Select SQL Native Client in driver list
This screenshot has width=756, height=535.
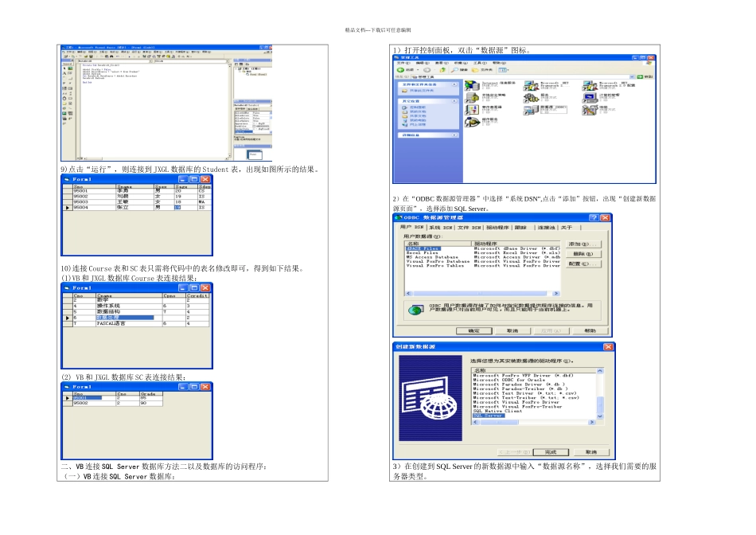click(497, 411)
